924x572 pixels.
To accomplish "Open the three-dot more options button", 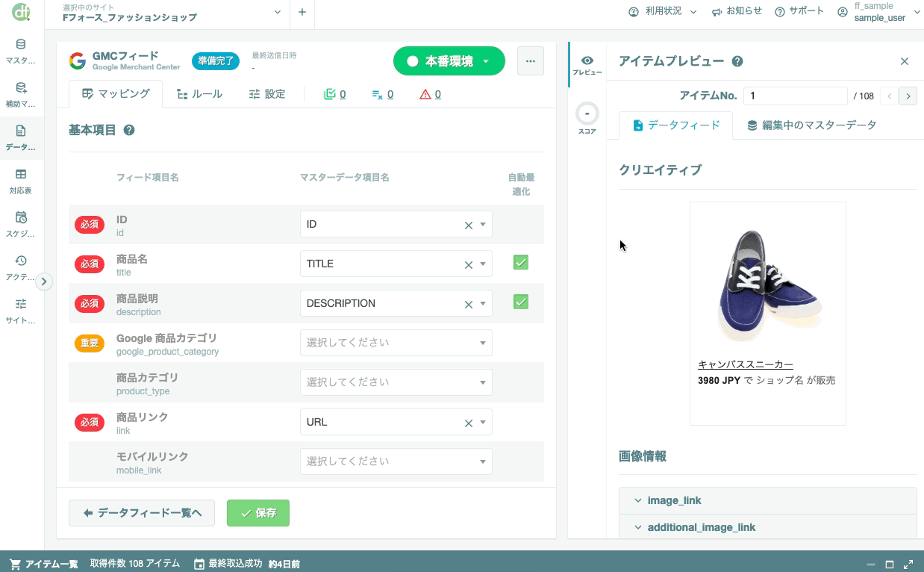I will pyautogui.click(x=531, y=61).
